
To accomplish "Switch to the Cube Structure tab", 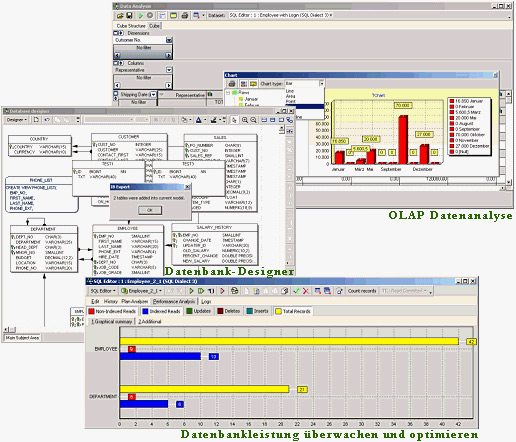I will 131,26.
